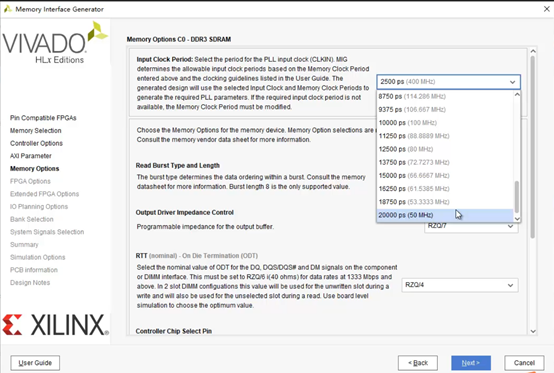Go to Pin Compatible FPGAs step

tap(43, 118)
